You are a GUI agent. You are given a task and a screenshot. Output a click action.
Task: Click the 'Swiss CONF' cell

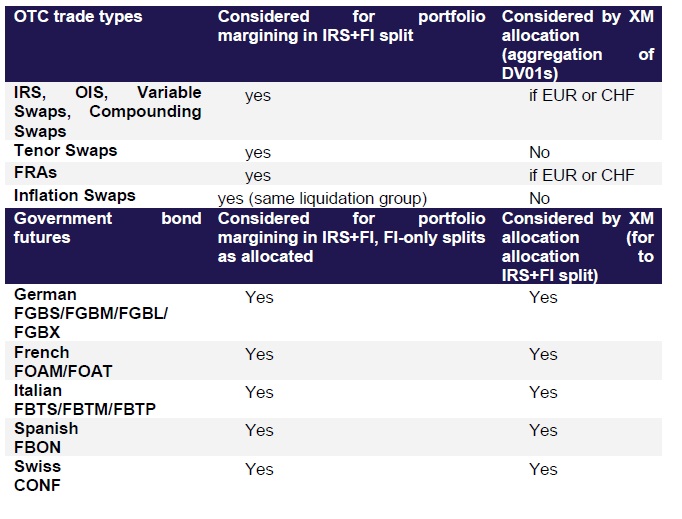(39, 476)
